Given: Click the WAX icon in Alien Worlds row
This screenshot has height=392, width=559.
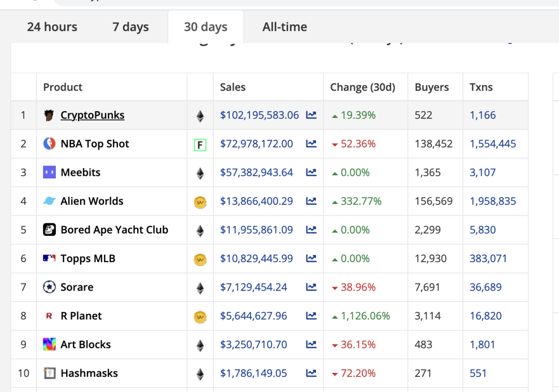Looking at the screenshot, I should [x=200, y=202].
